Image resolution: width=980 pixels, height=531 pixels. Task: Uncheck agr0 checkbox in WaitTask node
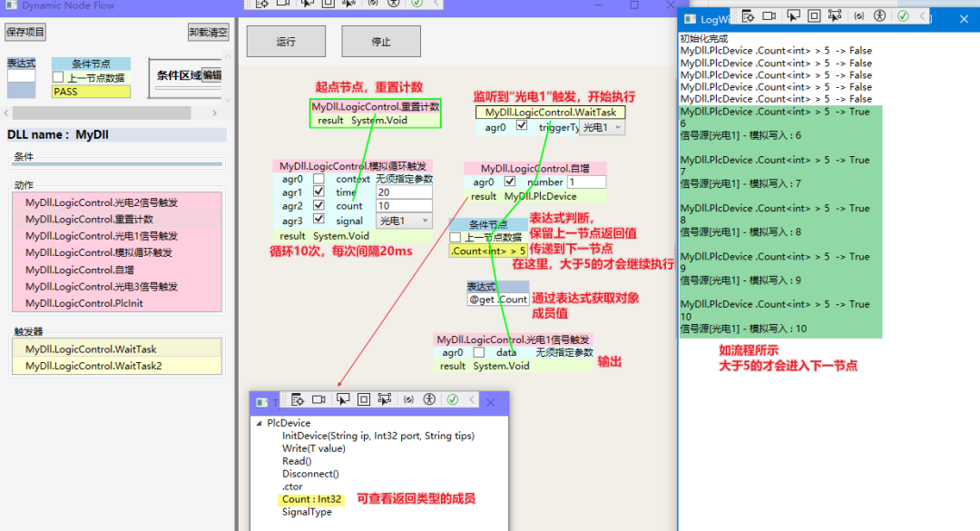(x=522, y=125)
